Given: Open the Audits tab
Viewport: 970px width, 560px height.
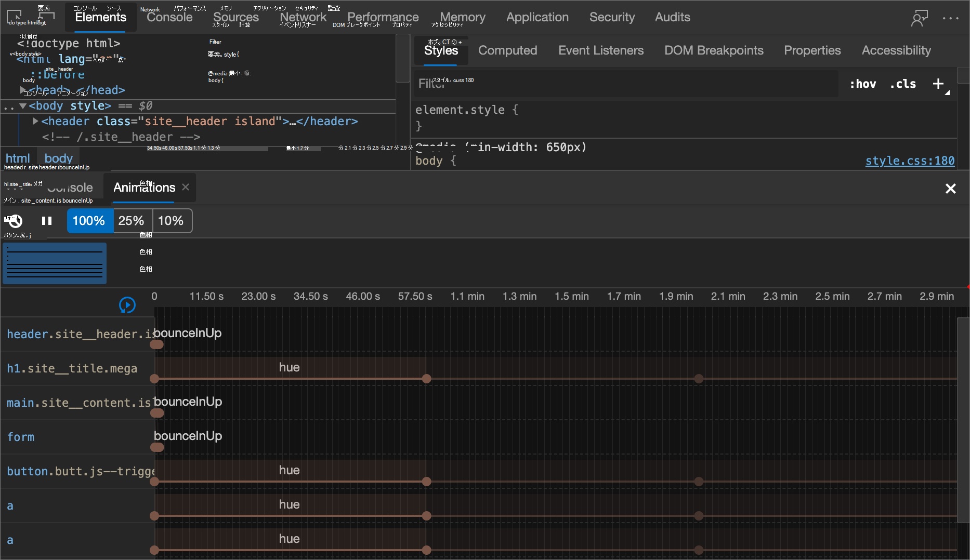Looking at the screenshot, I should click(x=673, y=17).
